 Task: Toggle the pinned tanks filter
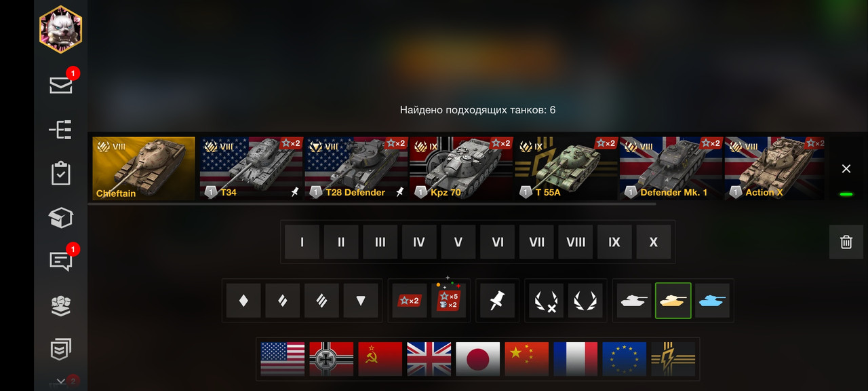coord(498,300)
